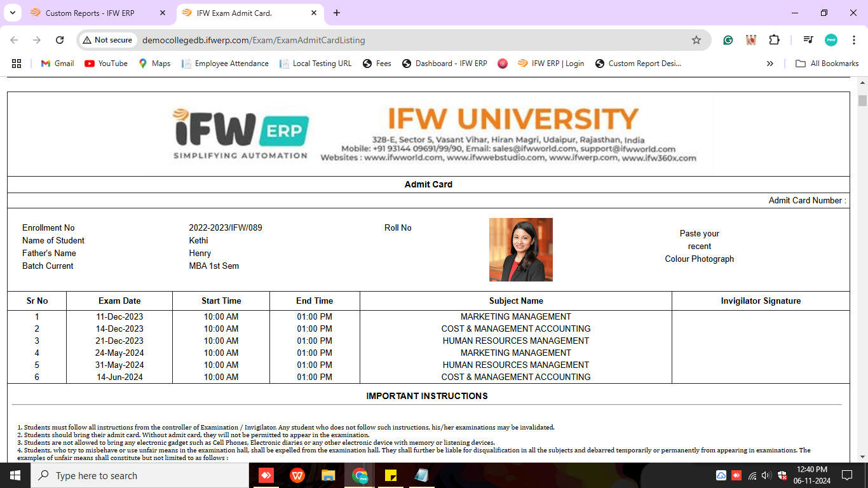Expand the hidden bookmarks chevron
The image size is (868, 488).
(770, 64)
